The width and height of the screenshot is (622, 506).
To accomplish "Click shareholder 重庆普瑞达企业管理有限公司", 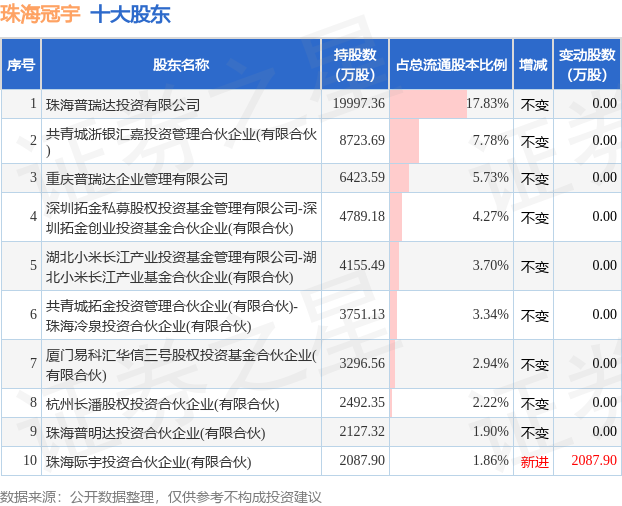I will [x=136, y=179].
